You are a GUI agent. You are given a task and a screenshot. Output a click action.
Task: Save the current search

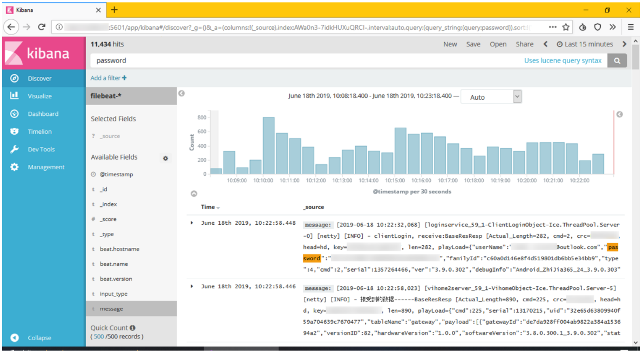click(473, 44)
